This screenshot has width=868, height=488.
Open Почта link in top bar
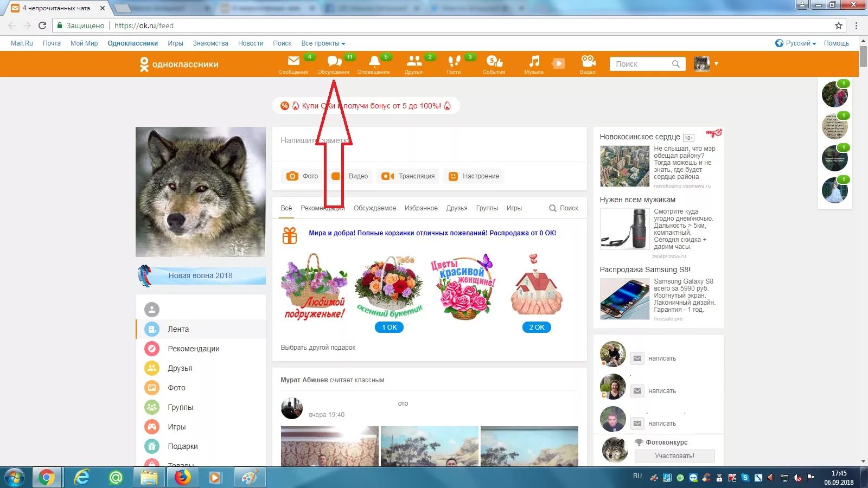pos(52,43)
